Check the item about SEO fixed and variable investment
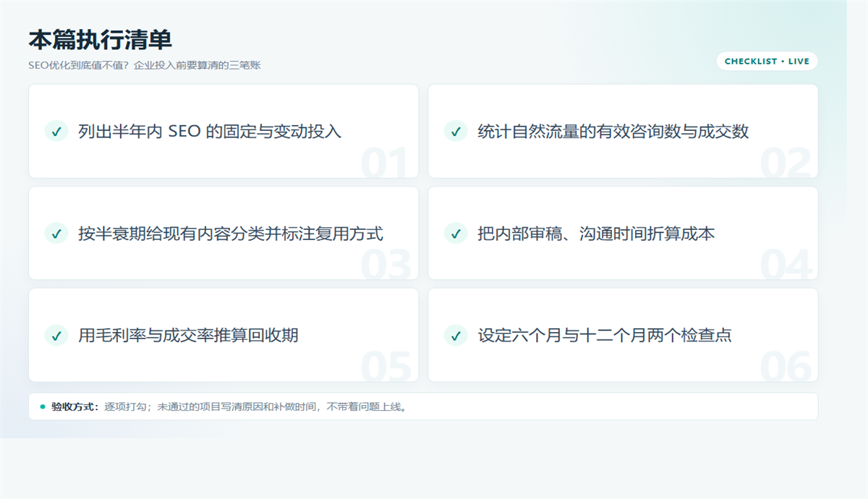868x499 pixels. coord(56,131)
